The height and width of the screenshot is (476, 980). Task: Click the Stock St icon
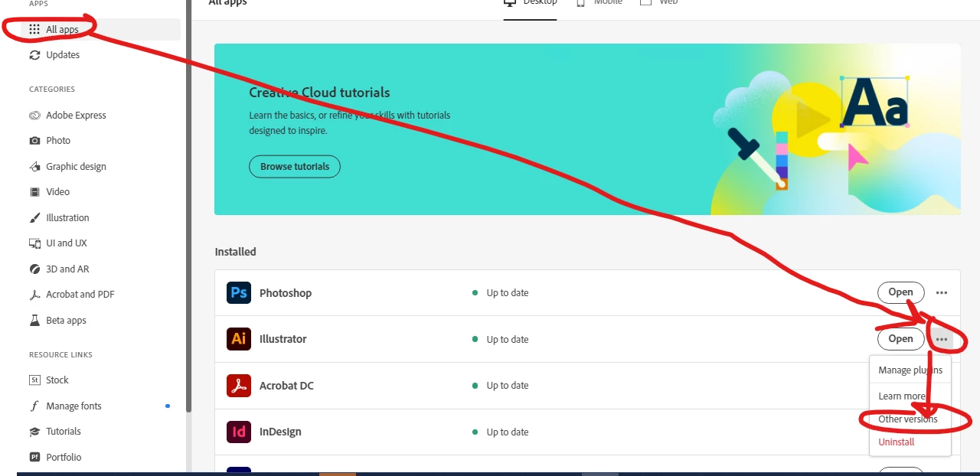34,380
